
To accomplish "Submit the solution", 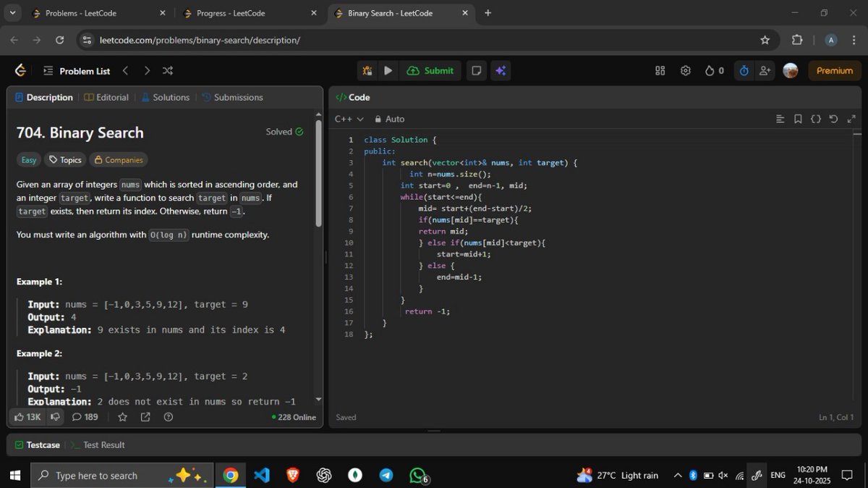I will point(431,70).
